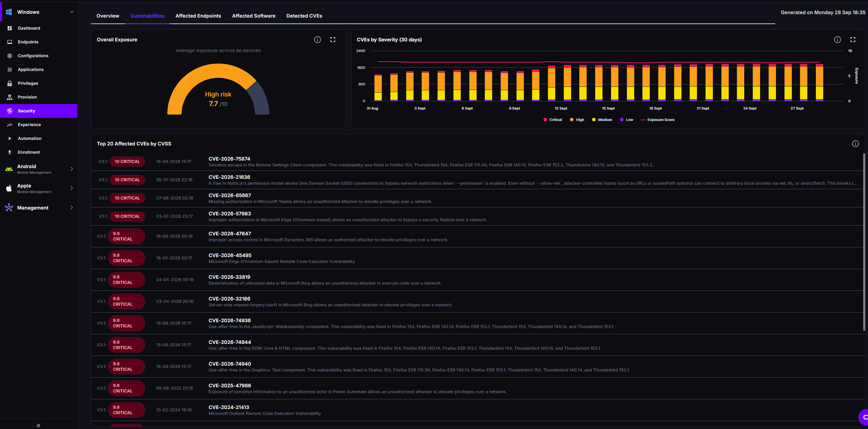Viewport: 868px width, 429px height.
Task: Expand Apple Mobile Management section
Action: tap(72, 188)
